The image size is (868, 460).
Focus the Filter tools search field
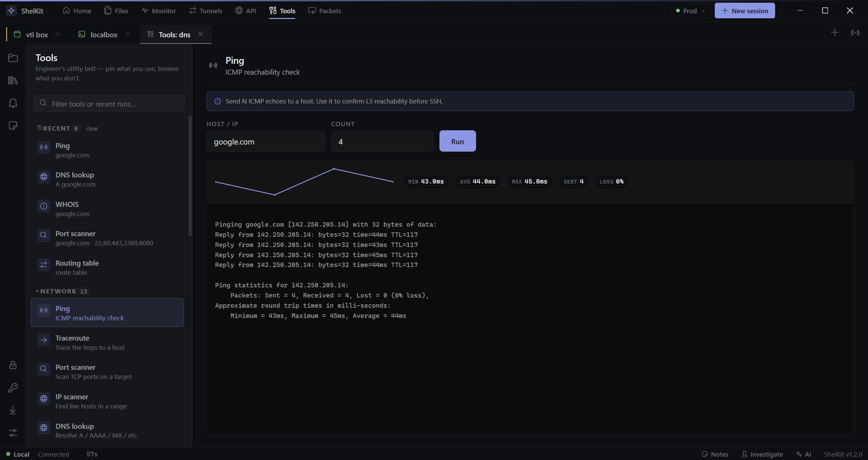click(x=109, y=103)
